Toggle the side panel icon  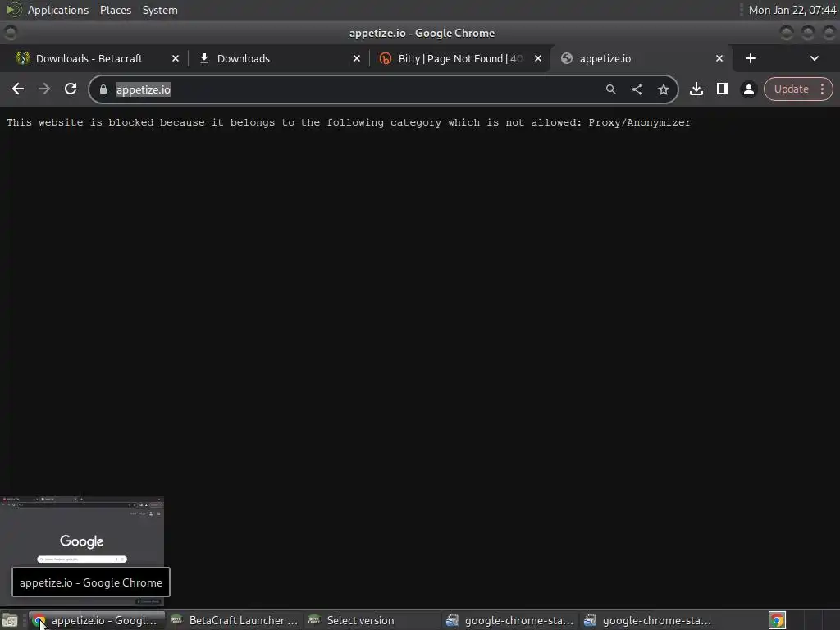(723, 89)
